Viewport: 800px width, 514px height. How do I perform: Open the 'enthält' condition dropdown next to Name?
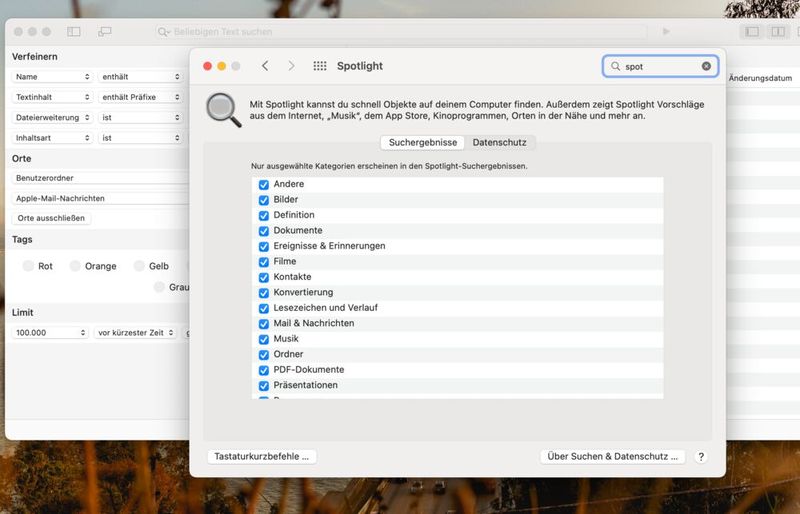tap(140, 77)
